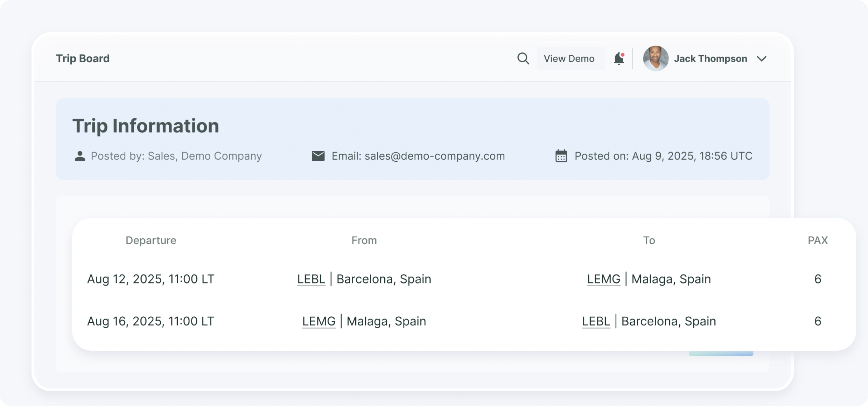Open notifications via the bell icon
This screenshot has width=868, height=406.
click(618, 59)
